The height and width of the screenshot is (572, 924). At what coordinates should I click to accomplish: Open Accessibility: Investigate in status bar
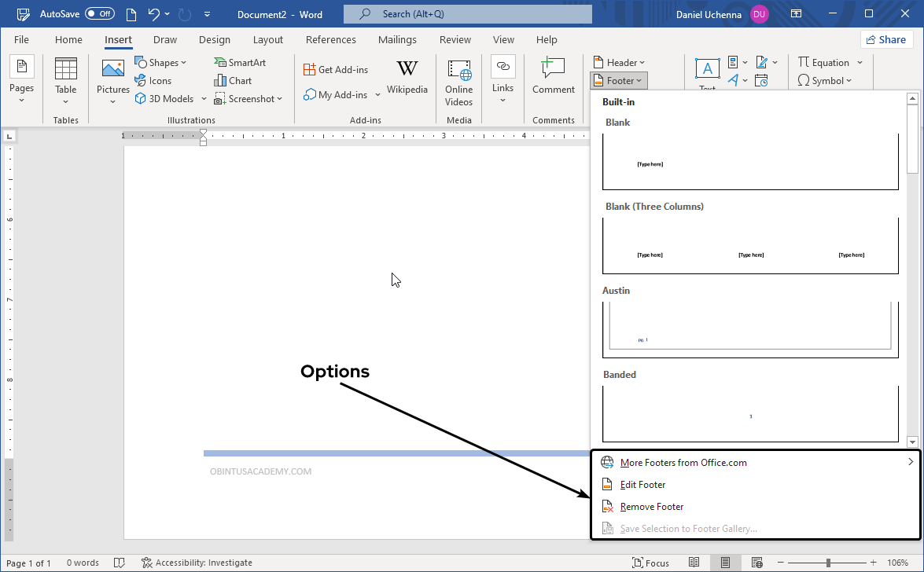[x=197, y=563]
